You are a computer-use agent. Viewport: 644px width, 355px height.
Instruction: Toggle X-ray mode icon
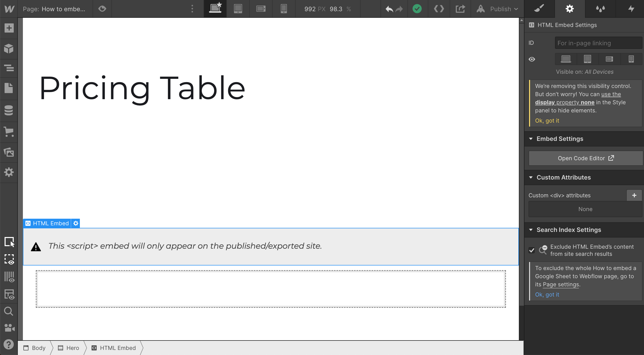pos(9,277)
